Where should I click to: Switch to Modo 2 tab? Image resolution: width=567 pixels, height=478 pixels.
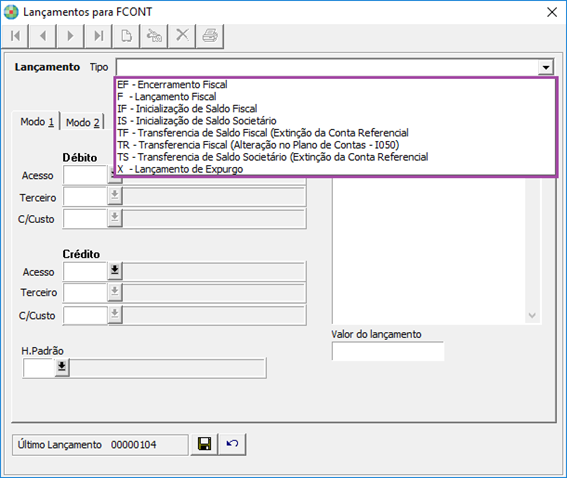point(82,123)
